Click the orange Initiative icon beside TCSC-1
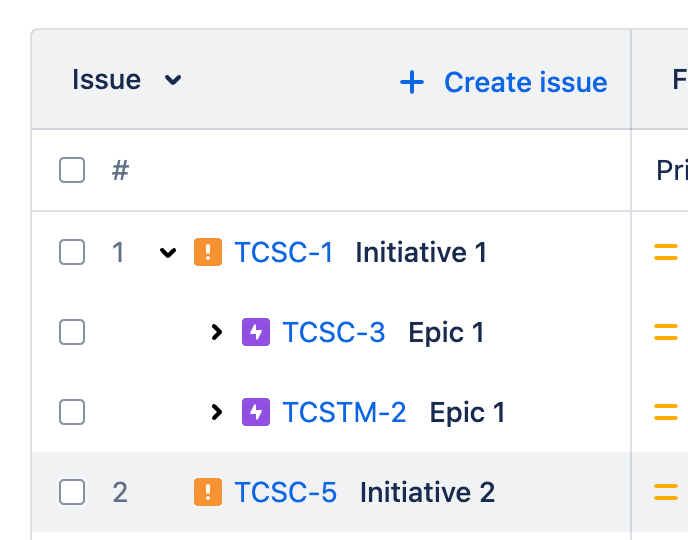Image resolution: width=688 pixels, height=540 pixels. click(x=208, y=252)
